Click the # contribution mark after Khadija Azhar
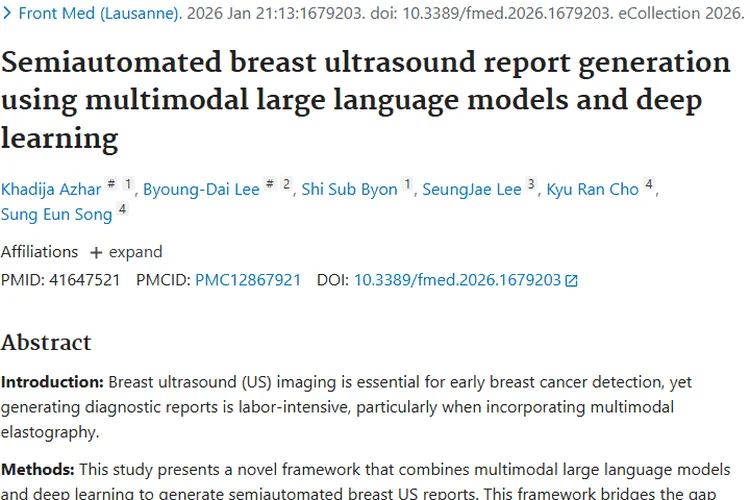The height and width of the screenshot is (500, 750). click(x=111, y=185)
